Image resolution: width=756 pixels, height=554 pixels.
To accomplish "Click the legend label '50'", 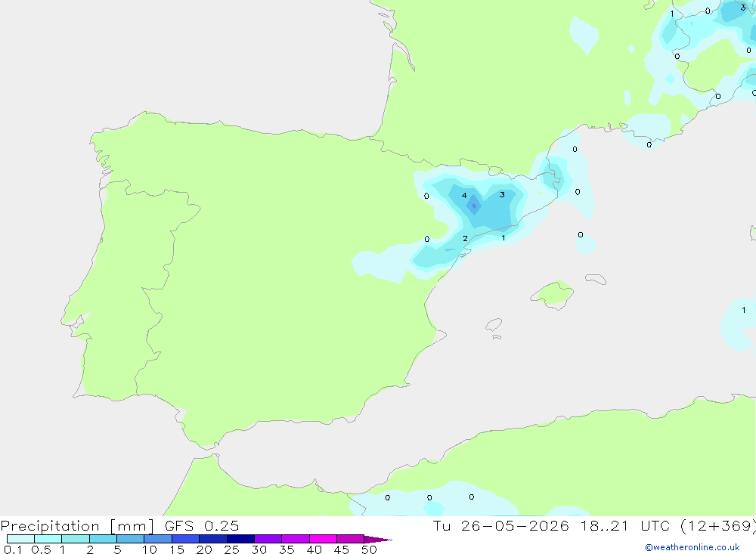I will [370, 549].
